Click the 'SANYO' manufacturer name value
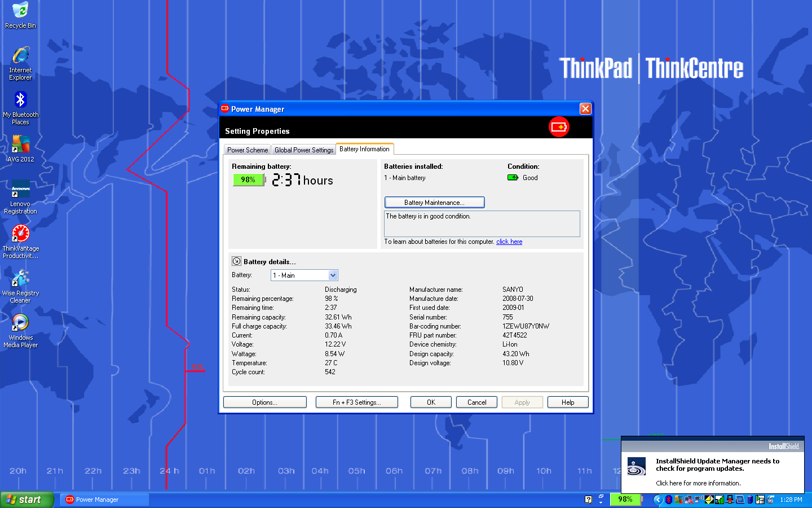The image size is (812, 508). click(x=513, y=290)
